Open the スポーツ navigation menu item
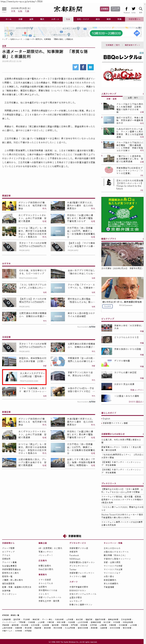 pos(55,19)
